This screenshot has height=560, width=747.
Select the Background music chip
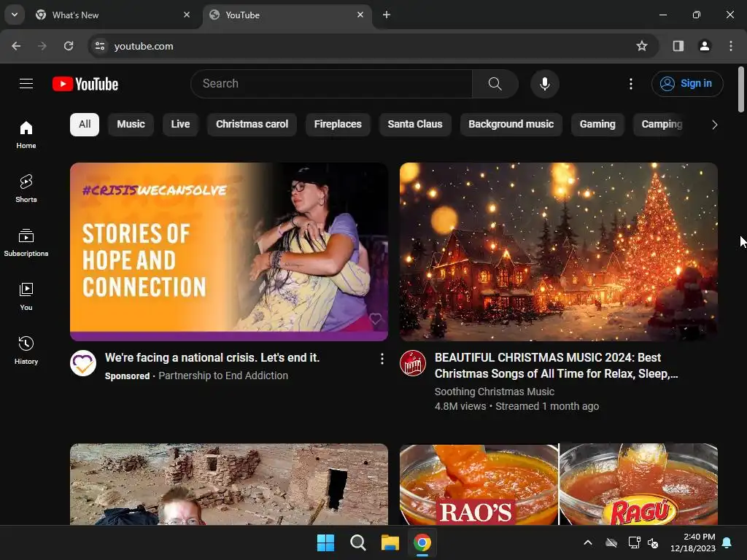(511, 124)
